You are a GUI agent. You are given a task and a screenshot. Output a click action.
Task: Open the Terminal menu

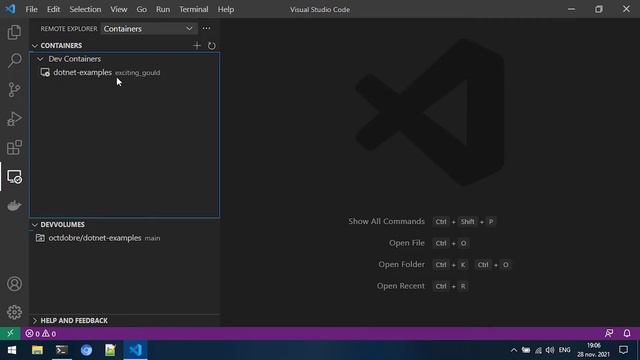pos(193,9)
